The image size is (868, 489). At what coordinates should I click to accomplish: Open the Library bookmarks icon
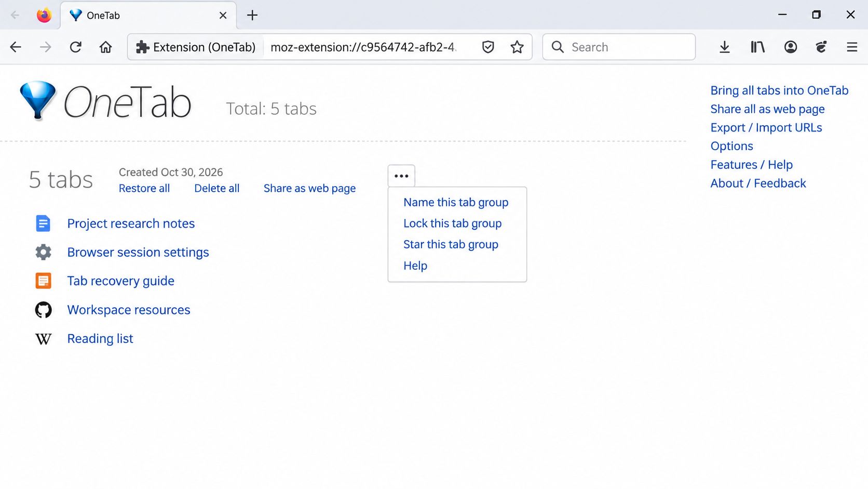(757, 47)
